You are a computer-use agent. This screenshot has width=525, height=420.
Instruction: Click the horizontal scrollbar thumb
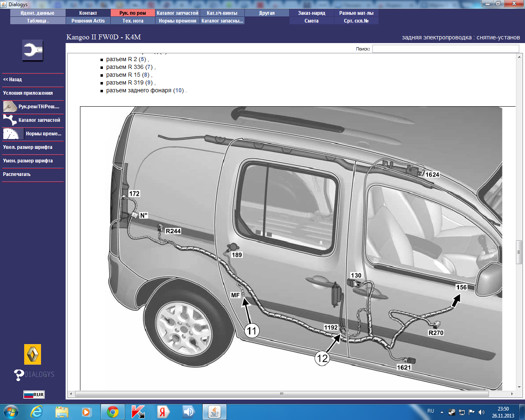282,394
